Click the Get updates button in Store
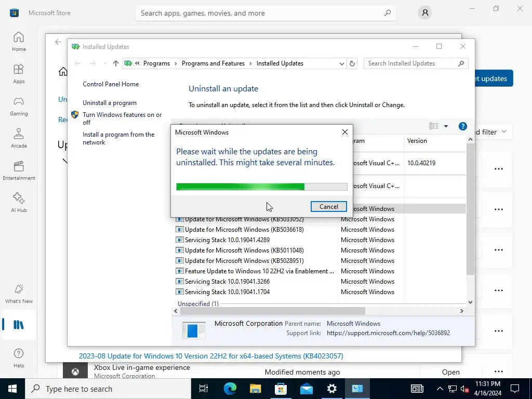This screenshot has width=532, height=399. [494, 78]
